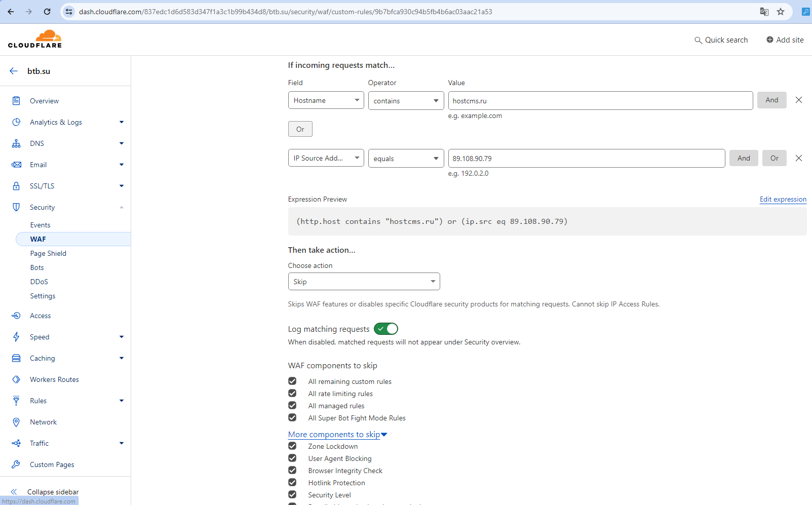
Task: Uncheck Security Level
Action: click(292, 494)
